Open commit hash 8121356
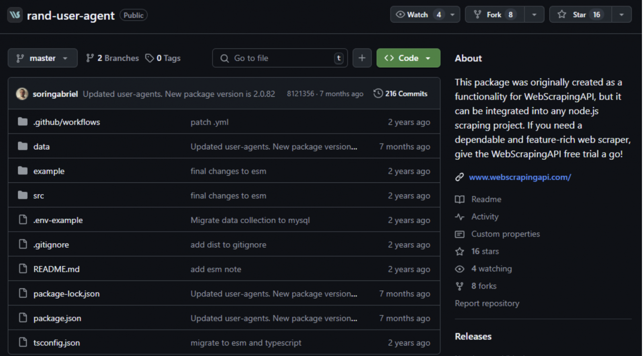644x356 pixels. coord(300,93)
